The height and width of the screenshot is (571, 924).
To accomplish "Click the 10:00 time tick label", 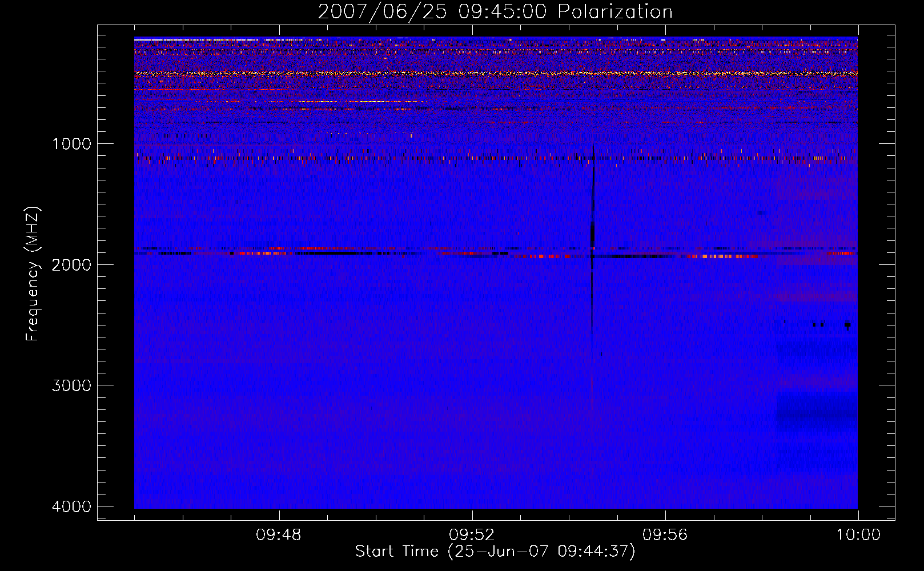I will [x=858, y=535].
